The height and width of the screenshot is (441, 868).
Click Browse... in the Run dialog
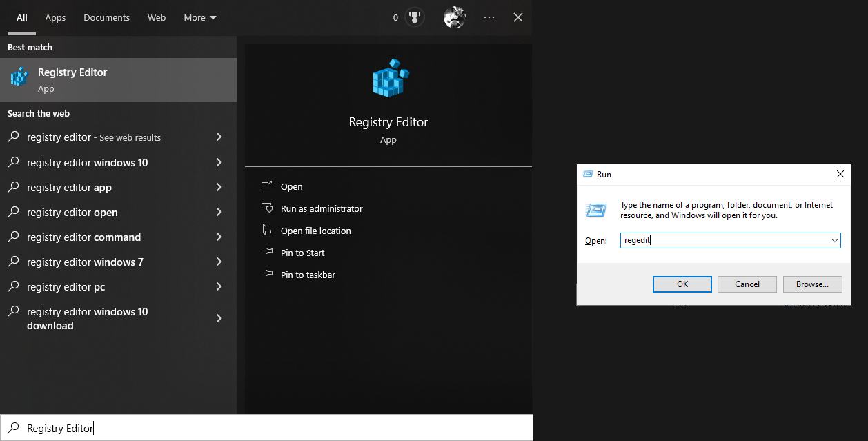(812, 284)
